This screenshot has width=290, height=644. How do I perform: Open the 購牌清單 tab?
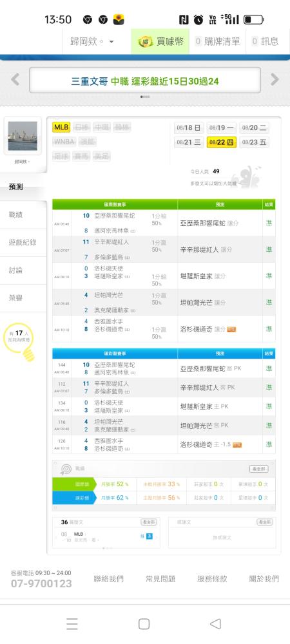217,41
